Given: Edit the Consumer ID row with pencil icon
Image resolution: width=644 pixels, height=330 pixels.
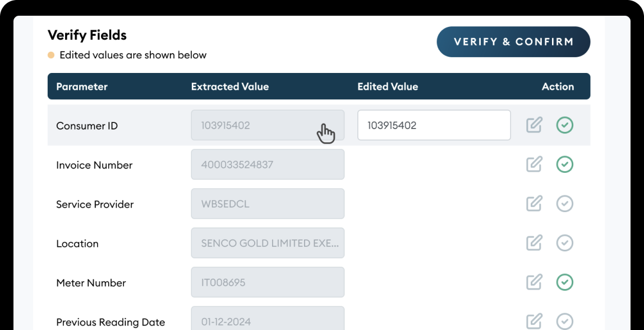Looking at the screenshot, I should click(x=534, y=125).
